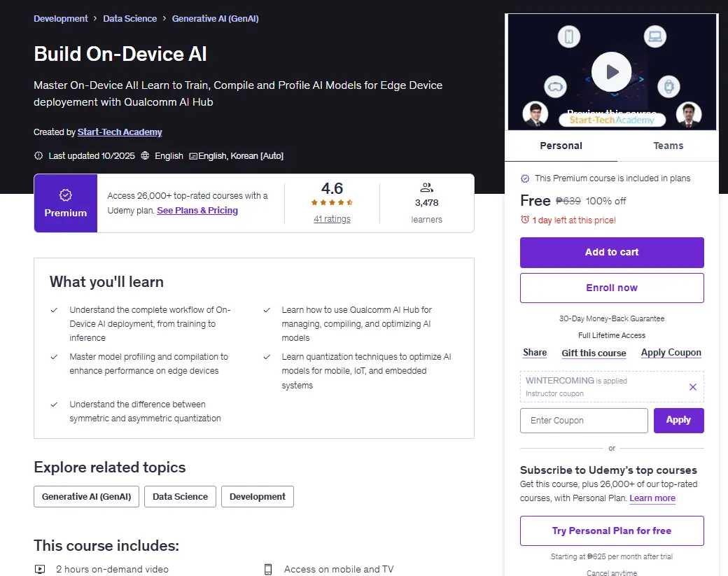Click the Premium badge icon
The width and height of the screenshot is (728, 576).
[x=66, y=195]
